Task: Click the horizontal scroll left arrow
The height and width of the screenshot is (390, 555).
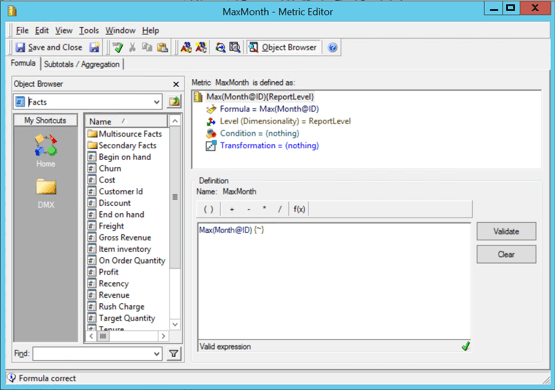Action: (91, 336)
